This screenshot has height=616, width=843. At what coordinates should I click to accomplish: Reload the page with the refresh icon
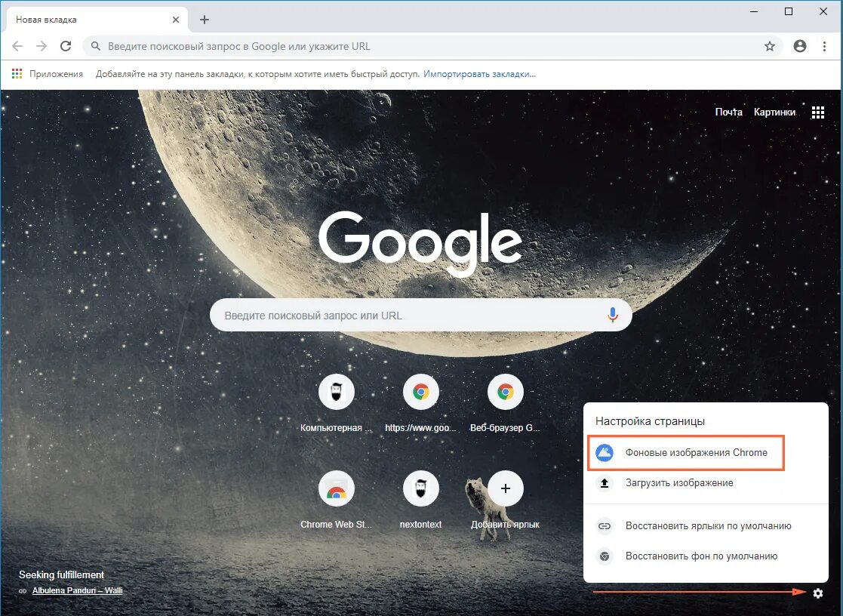click(66, 46)
